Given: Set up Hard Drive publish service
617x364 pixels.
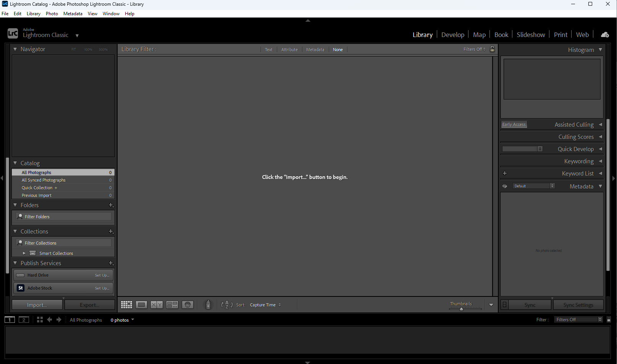Looking at the screenshot, I should (x=102, y=275).
